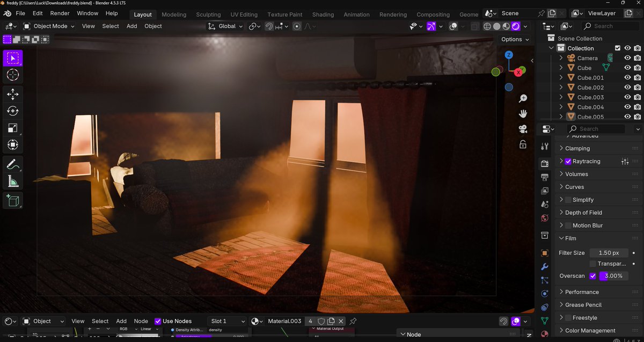Open the Slot 1 material slot dropdown

click(226, 321)
